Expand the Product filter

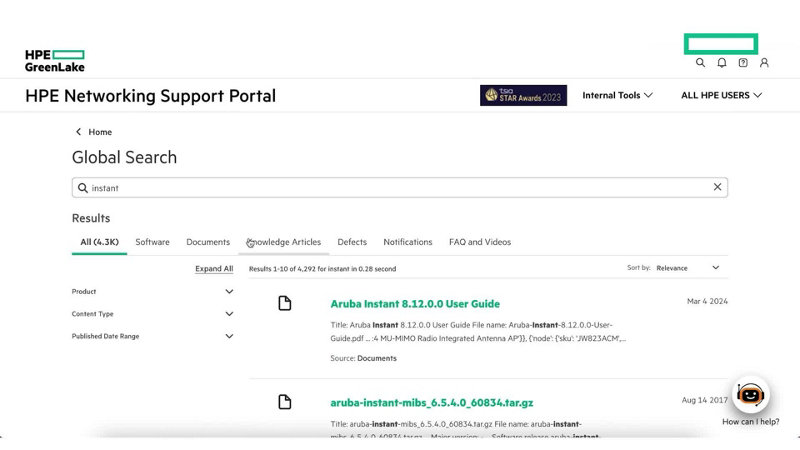[x=153, y=292]
